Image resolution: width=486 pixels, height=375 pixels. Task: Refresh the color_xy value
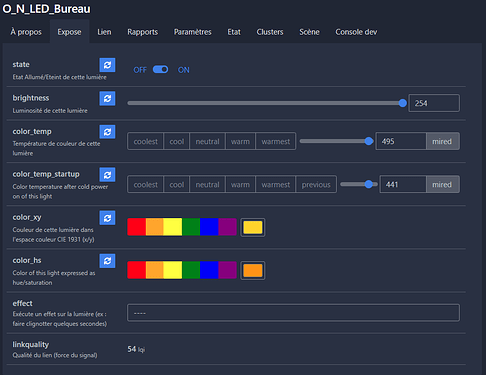tap(107, 218)
